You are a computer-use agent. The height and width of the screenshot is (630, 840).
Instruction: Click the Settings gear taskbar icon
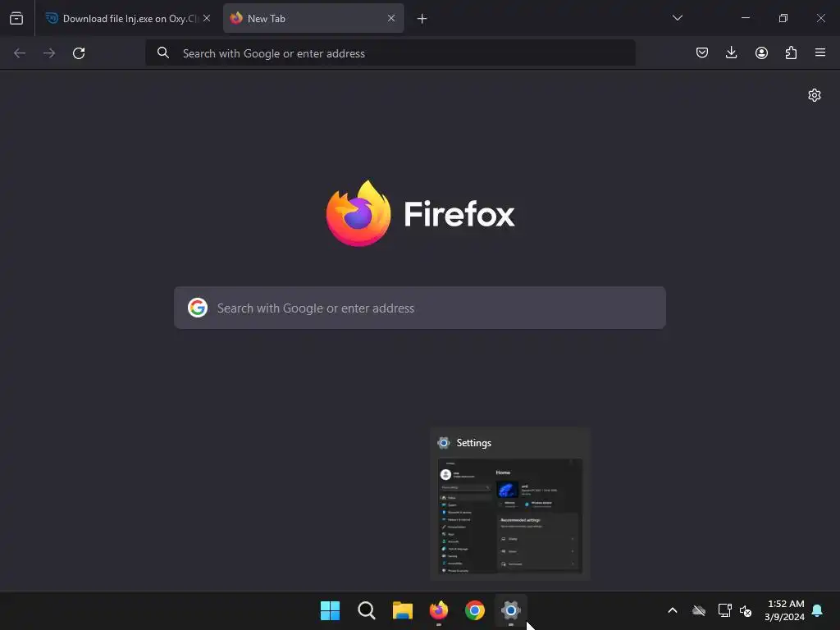(x=511, y=610)
